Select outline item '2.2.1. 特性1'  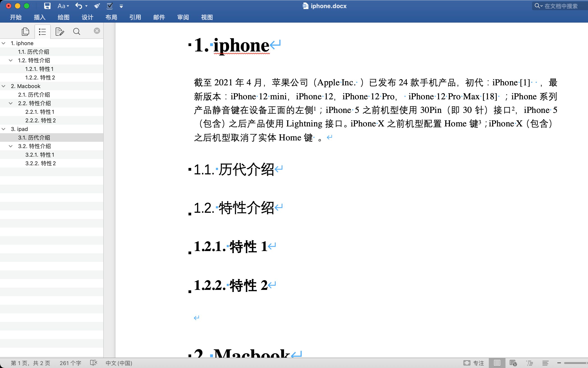point(40,112)
